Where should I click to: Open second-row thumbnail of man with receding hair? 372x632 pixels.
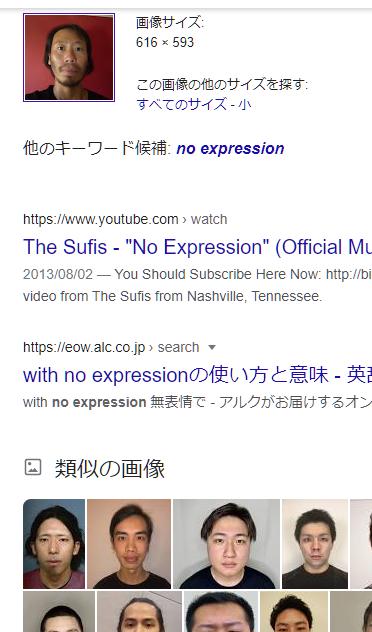[x=139, y=611]
